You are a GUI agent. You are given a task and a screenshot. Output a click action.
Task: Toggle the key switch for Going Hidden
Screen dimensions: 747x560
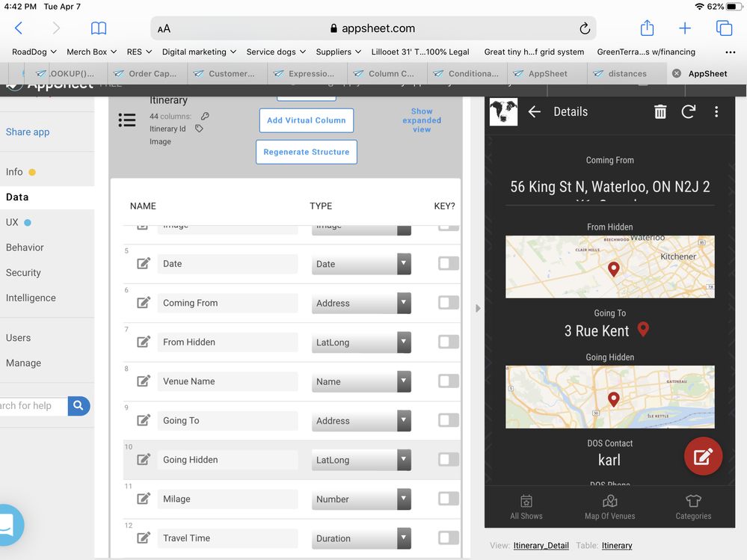tap(449, 459)
